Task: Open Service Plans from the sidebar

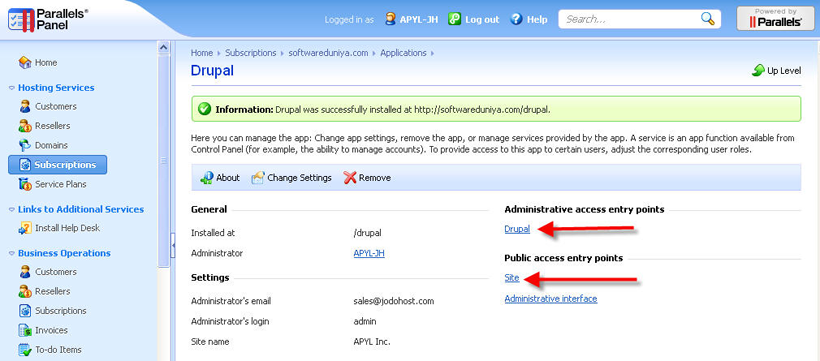Action: click(61, 184)
